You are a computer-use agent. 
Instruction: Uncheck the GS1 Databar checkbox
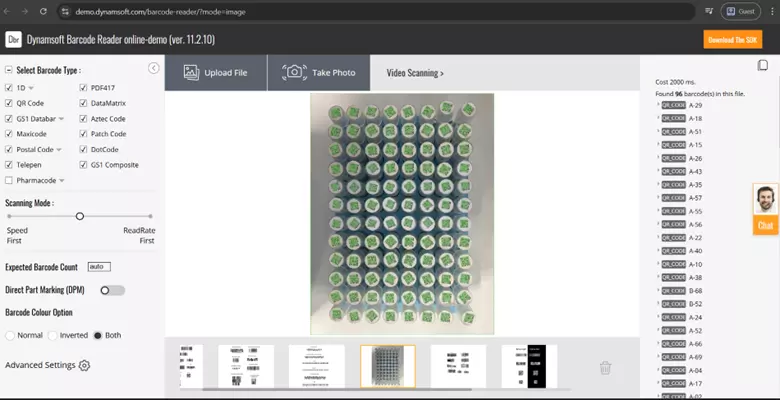8,119
